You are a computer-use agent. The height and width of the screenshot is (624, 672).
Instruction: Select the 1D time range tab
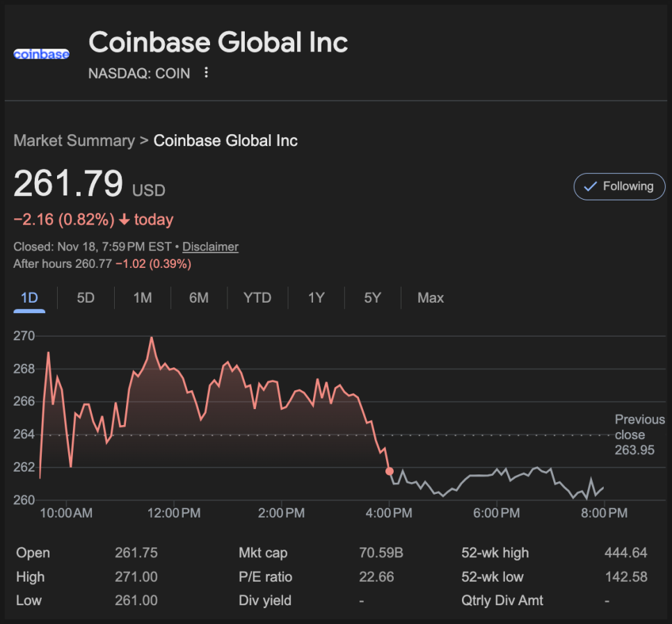click(x=29, y=298)
